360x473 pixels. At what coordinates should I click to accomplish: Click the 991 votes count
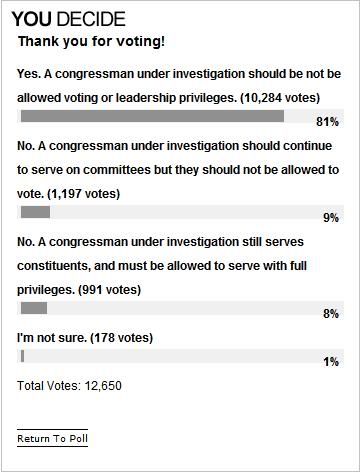pos(109,290)
